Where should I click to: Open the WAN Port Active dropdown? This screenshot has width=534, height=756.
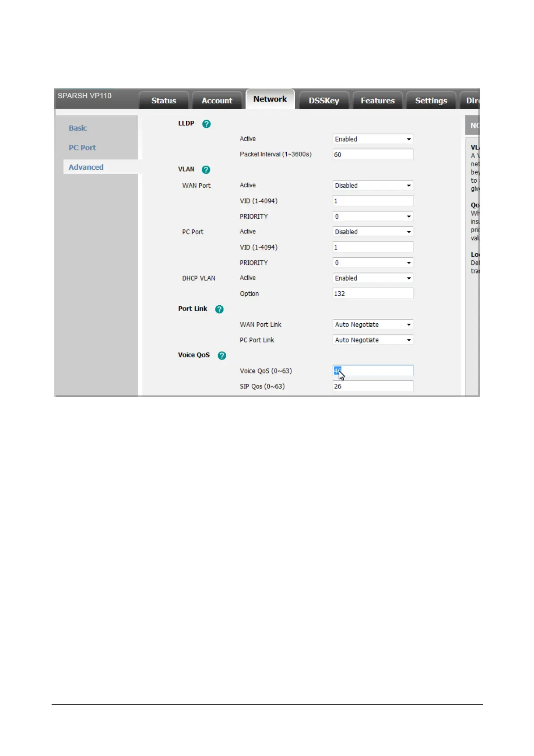[373, 185]
